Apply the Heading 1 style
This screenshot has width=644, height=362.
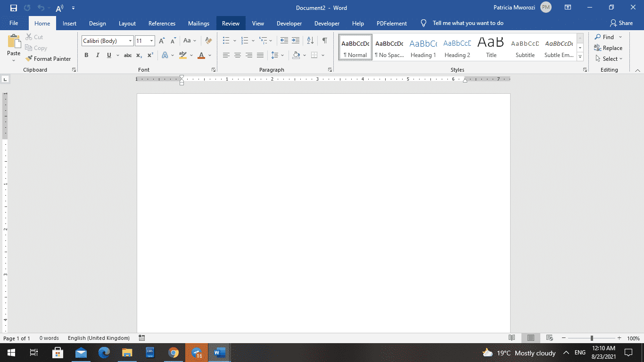tap(423, 47)
